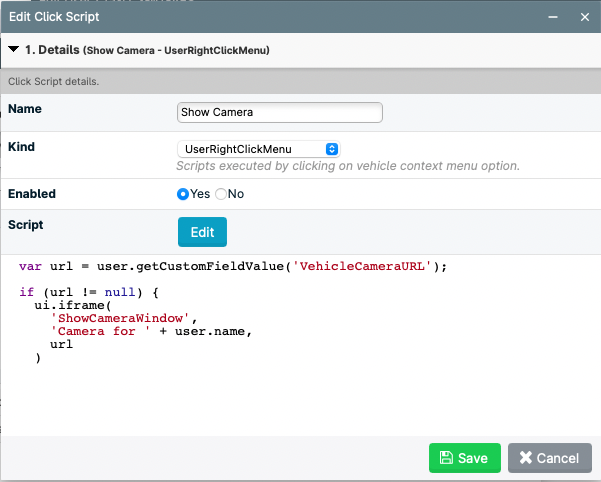Open the Kind dropdown showing UserRightClickMenu

259,149
